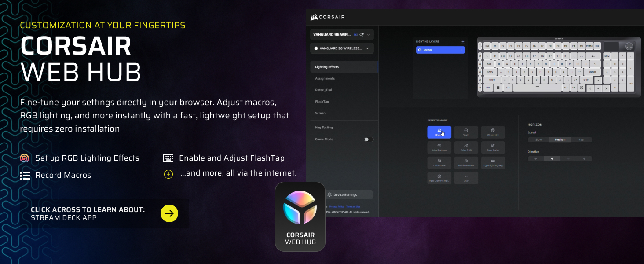Click the ESC key on keyboard preview
Image resolution: width=644 pixels, height=264 pixels.
point(487,46)
